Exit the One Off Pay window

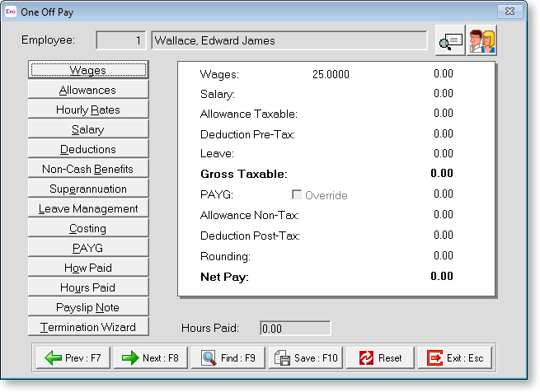(x=456, y=358)
